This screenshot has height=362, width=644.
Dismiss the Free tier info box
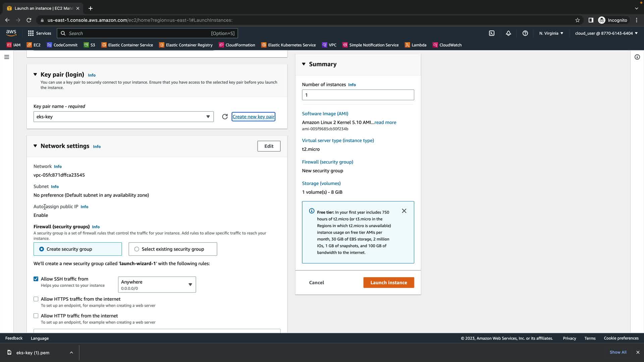[404, 211]
